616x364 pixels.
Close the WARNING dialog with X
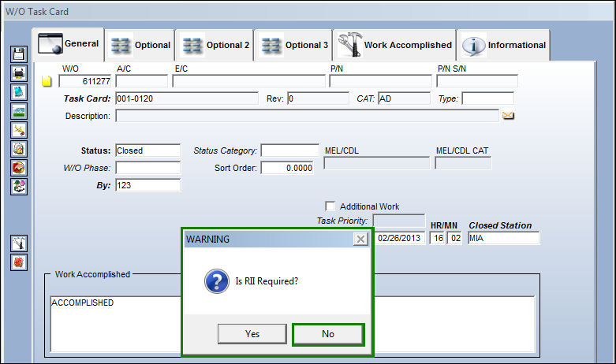click(360, 239)
